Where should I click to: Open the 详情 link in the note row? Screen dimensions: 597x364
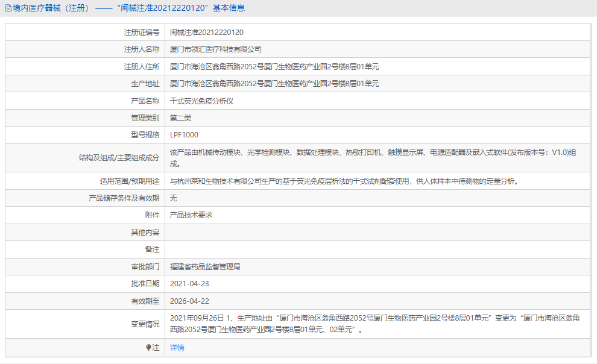(x=177, y=348)
